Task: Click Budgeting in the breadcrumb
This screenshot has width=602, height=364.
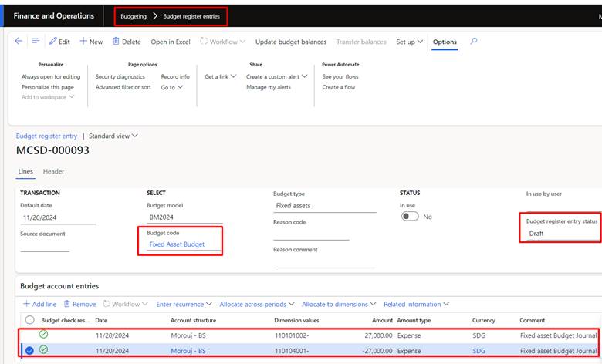Action: [134, 16]
